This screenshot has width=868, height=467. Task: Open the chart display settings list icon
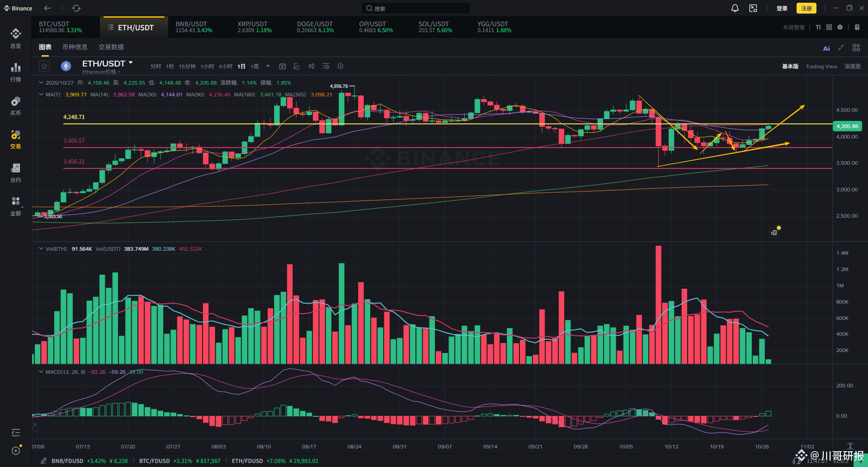(x=326, y=66)
